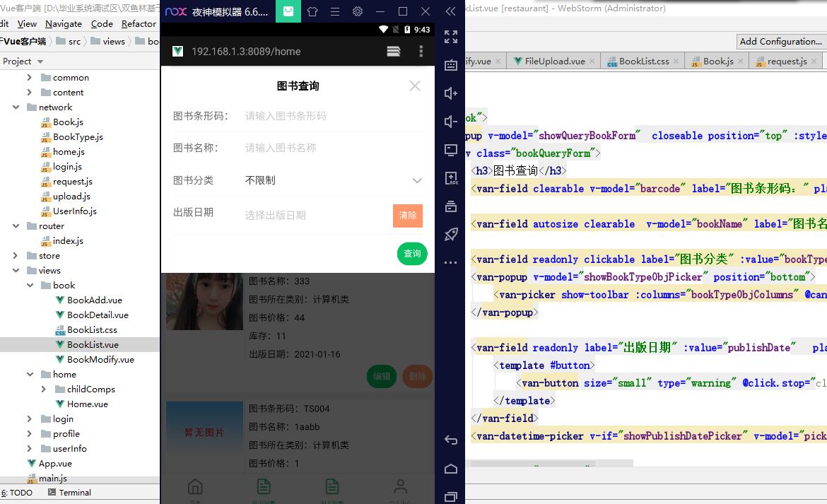The image size is (827, 504).
Task: Click Nox screen capture icon
Action: (x=450, y=151)
